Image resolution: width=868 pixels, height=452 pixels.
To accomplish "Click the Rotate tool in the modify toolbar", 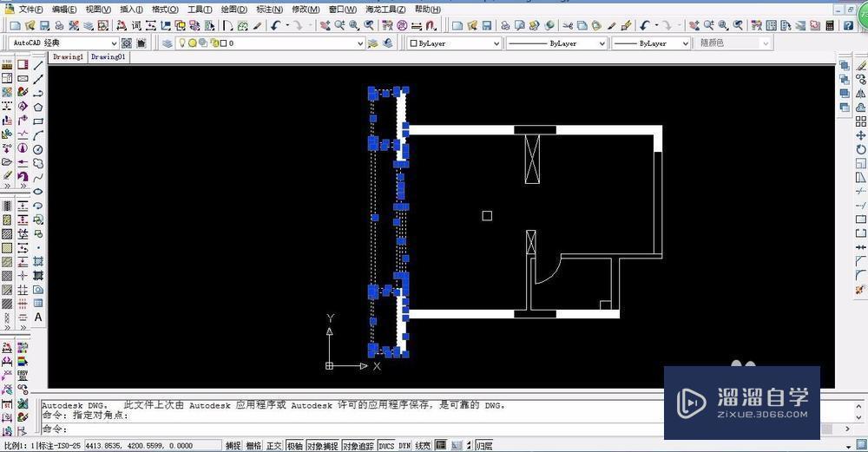I will point(861,149).
